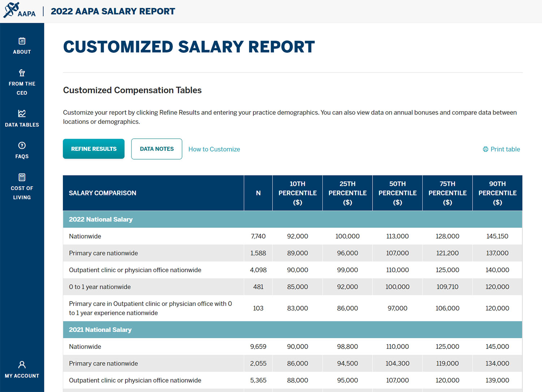Viewport: 542px width, 392px height.
Task: Click the N column header
Action: click(x=258, y=193)
